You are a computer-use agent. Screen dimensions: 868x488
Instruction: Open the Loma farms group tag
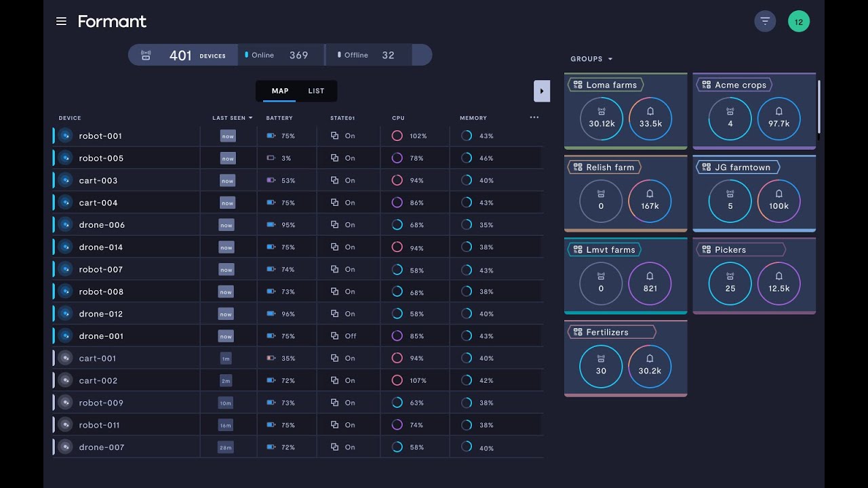click(x=606, y=85)
